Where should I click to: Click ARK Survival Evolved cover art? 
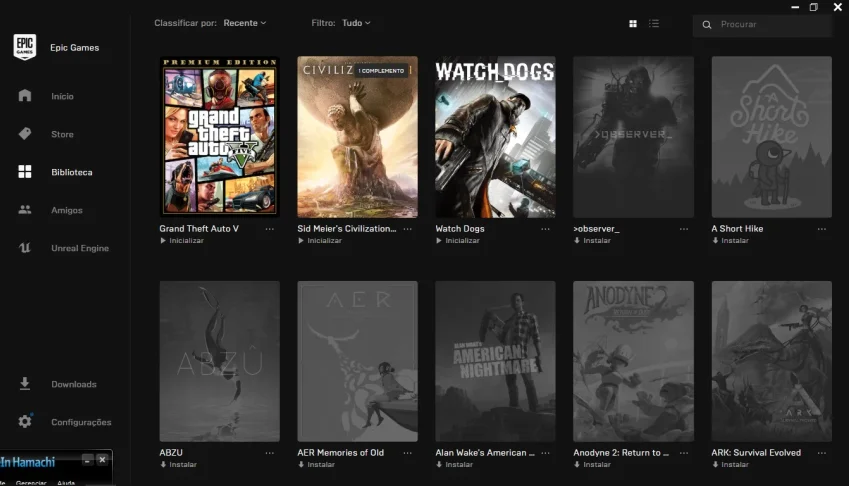pyautogui.click(x=772, y=361)
